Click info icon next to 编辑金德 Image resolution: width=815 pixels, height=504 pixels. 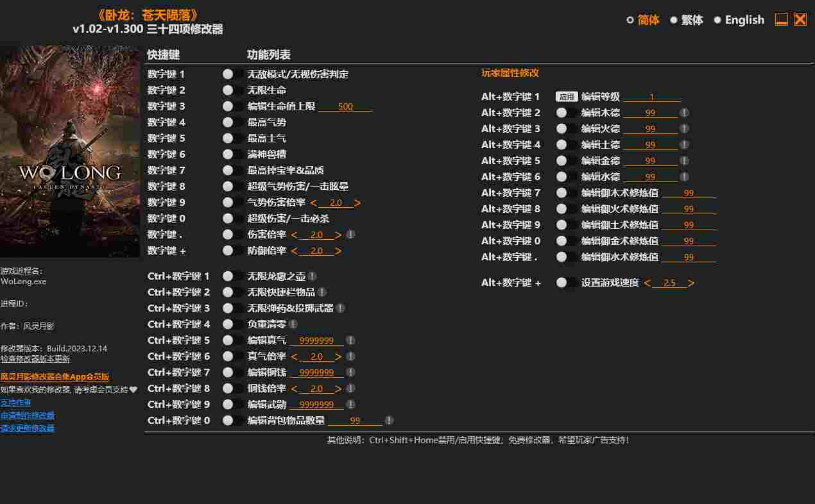click(685, 161)
